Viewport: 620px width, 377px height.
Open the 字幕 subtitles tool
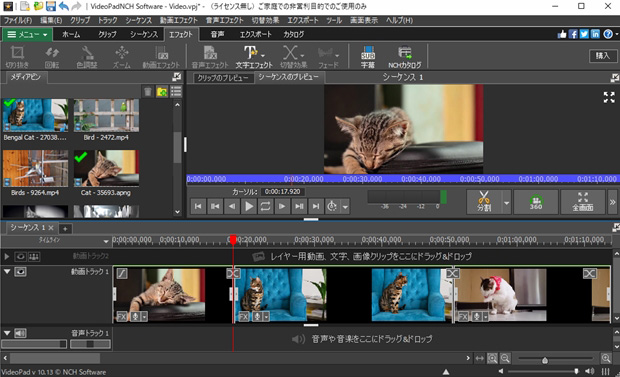[368, 57]
